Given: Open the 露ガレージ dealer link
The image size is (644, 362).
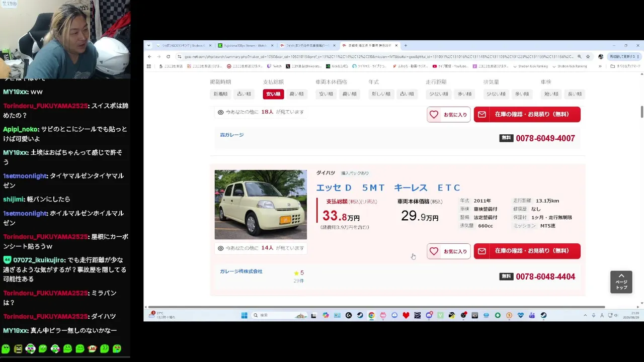Looking at the screenshot, I should 231,135.
